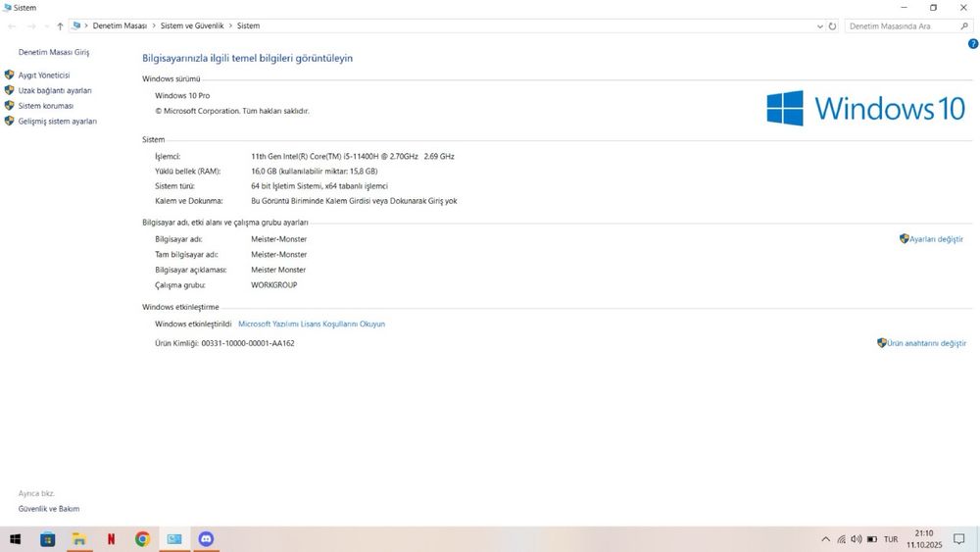Click the Ayarları değiştir link
Viewport: 980px width, 552px height.
[936, 239]
